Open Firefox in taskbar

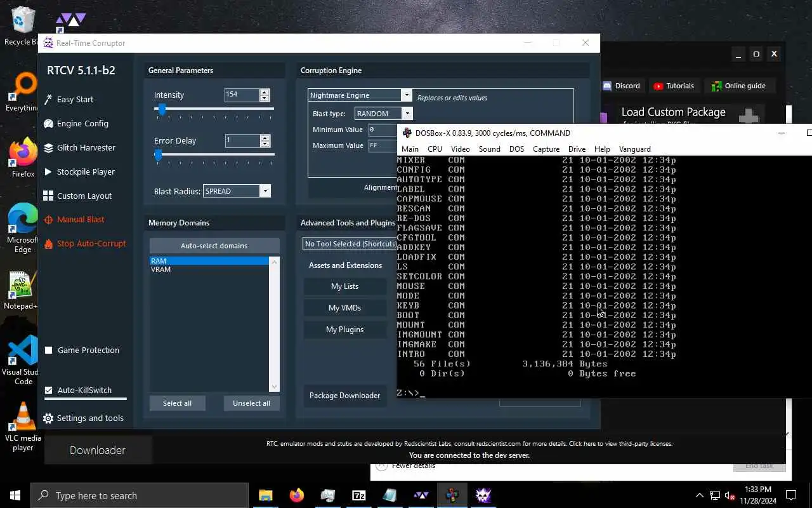296,495
